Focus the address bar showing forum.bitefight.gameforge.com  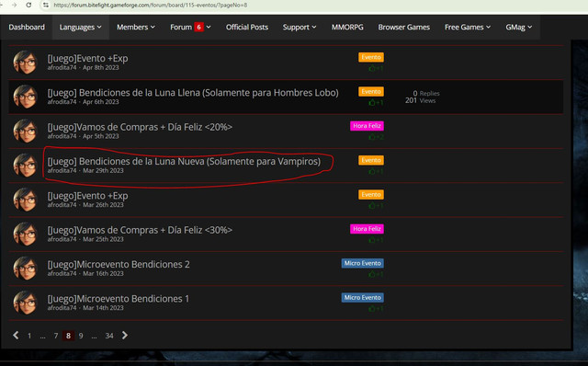[150, 5]
